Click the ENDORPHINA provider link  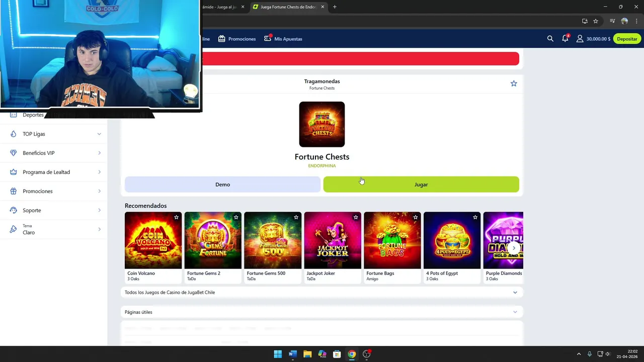(322, 165)
